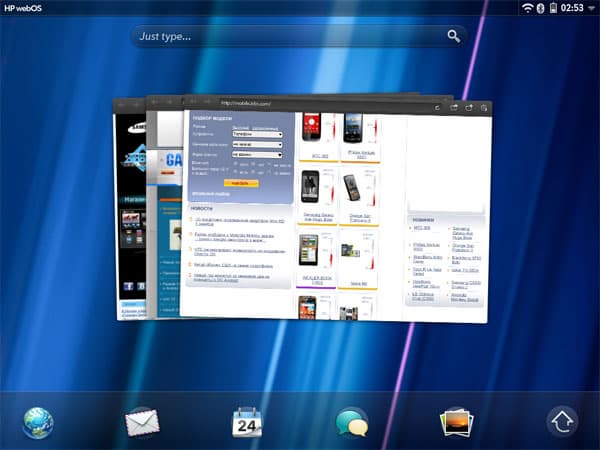The width and height of the screenshot is (600, 450).
Task: Open the link under the red-screen phone
Action: 320,156
